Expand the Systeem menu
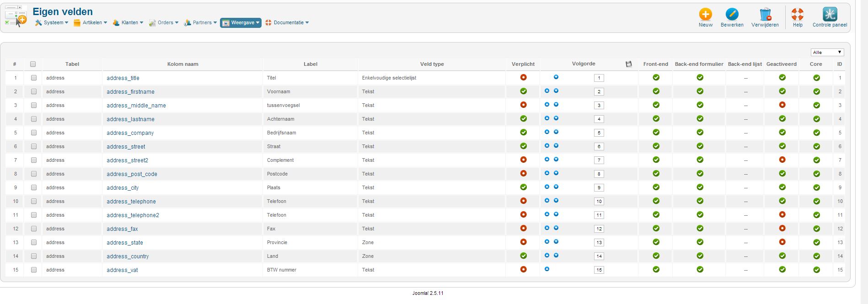The height and width of the screenshot is (304, 868). tap(52, 22)
